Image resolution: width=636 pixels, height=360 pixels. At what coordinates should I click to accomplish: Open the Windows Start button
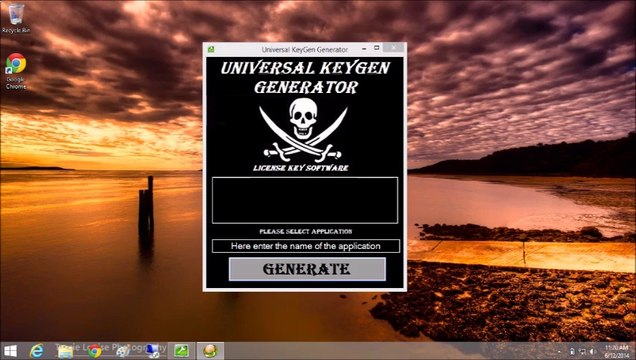tap(10, 351)
